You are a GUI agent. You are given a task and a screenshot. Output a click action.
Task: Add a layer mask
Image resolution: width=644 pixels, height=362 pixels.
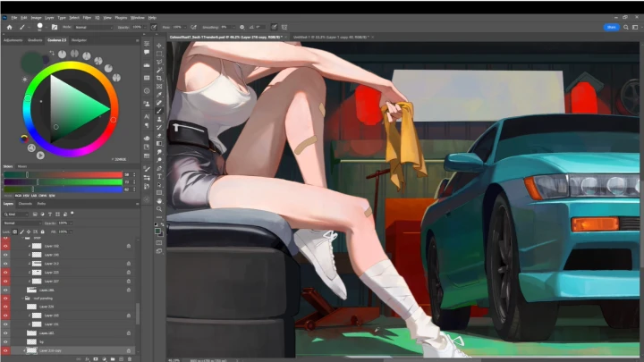coord(96,358)
